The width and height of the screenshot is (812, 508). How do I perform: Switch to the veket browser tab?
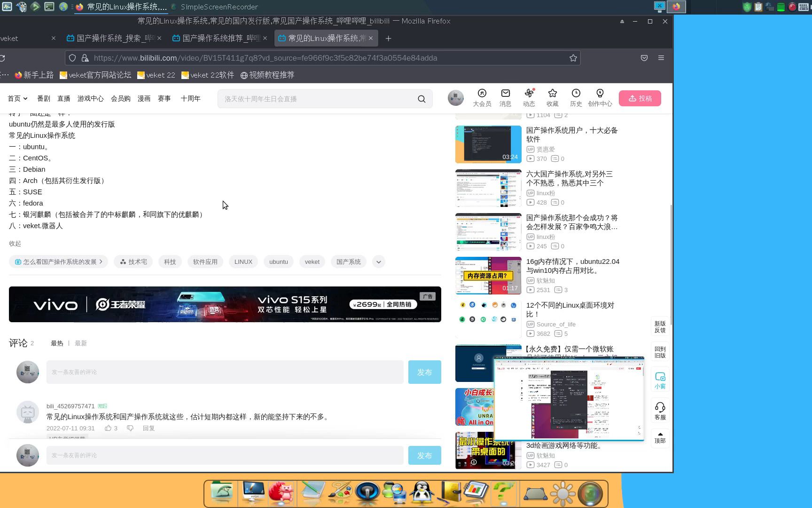28,38
